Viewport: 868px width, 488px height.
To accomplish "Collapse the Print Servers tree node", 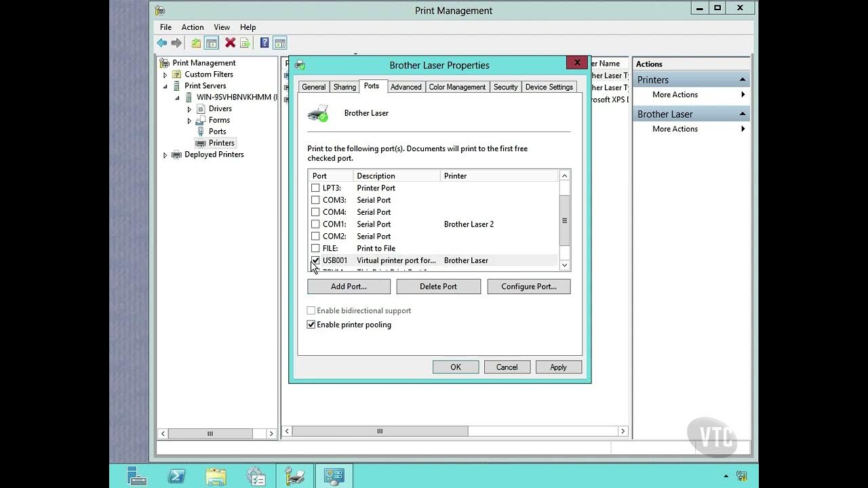I will click(x=165, y=86).
